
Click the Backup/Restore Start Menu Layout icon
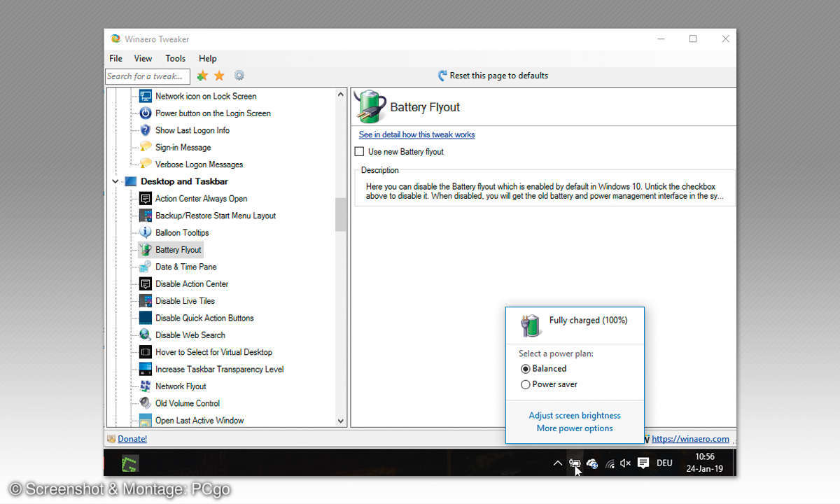[x=145, y=216]
